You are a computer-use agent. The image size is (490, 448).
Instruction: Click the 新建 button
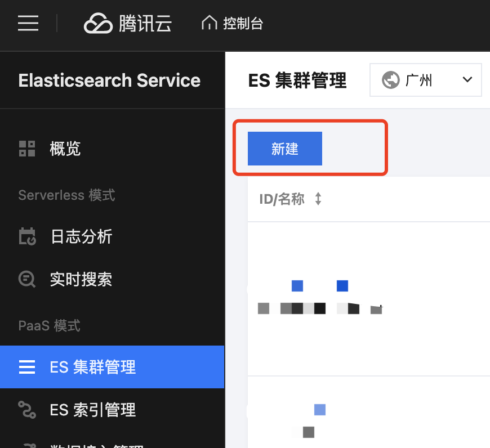284,148
